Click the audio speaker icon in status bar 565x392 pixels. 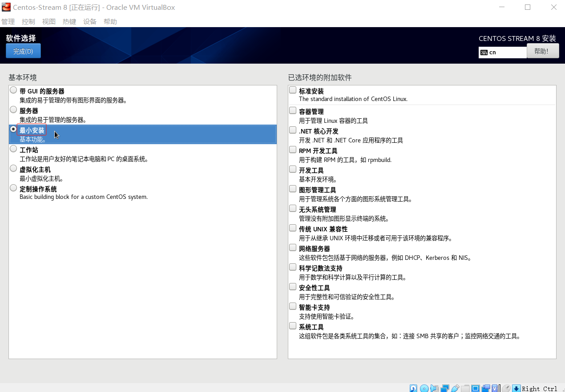click(x=435, y=388)
